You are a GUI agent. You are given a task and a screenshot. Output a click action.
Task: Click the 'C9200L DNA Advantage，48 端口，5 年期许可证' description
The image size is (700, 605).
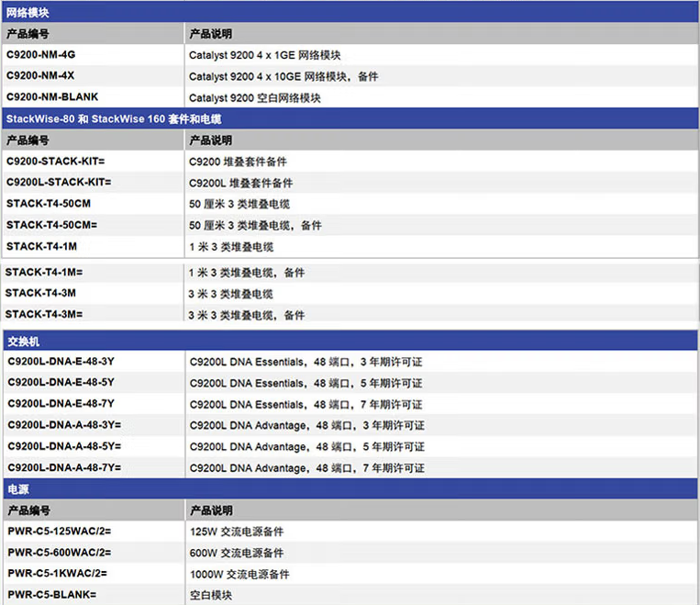[307, 447]
